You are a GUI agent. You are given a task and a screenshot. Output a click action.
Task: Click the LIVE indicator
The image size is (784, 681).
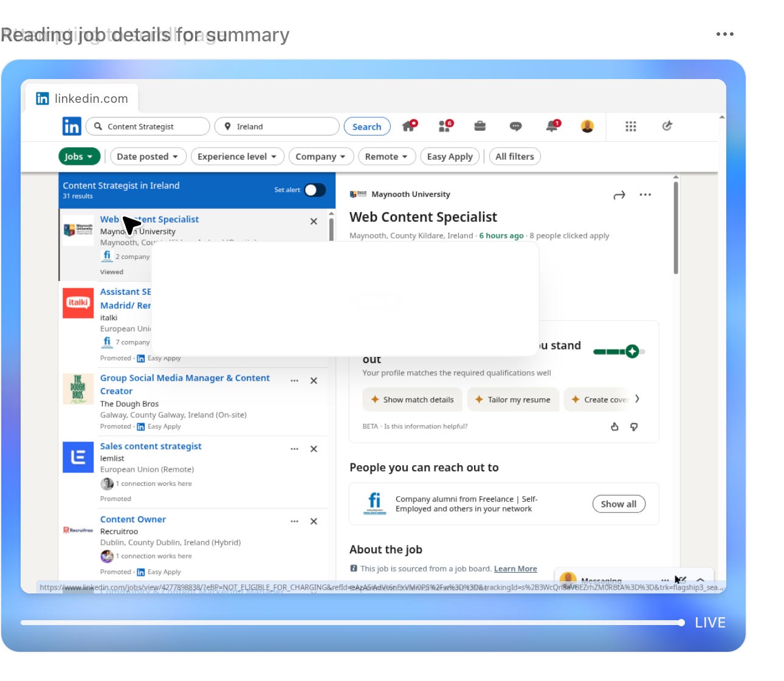710,623
